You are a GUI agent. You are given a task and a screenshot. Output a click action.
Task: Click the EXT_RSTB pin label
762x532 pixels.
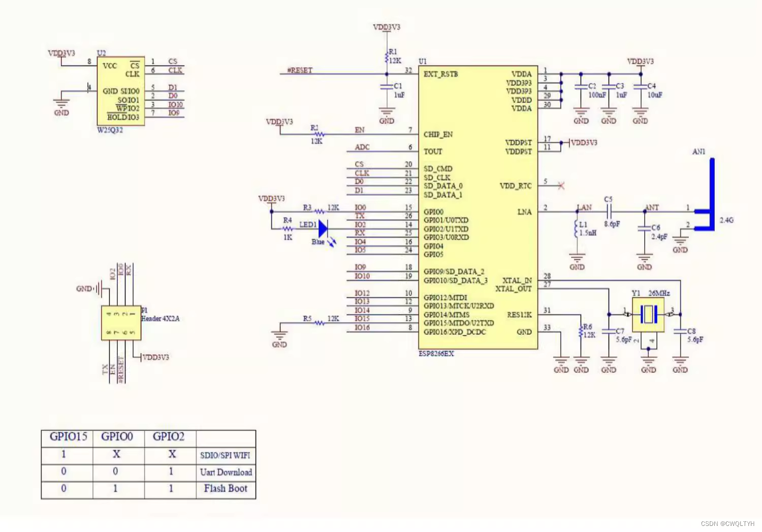click(x=440, y=74)
